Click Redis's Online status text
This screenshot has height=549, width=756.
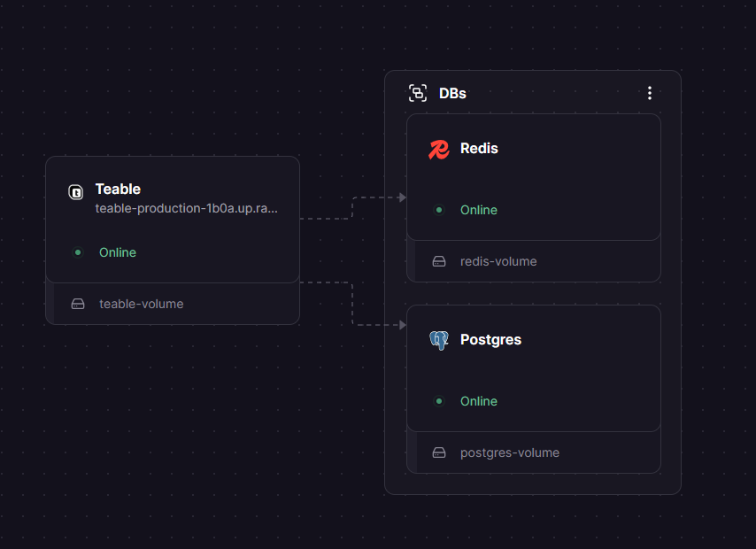click(x=479, y=210)
